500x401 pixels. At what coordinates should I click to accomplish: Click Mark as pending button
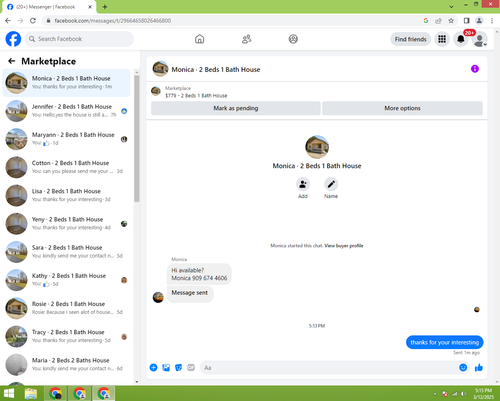pos(236,108)
